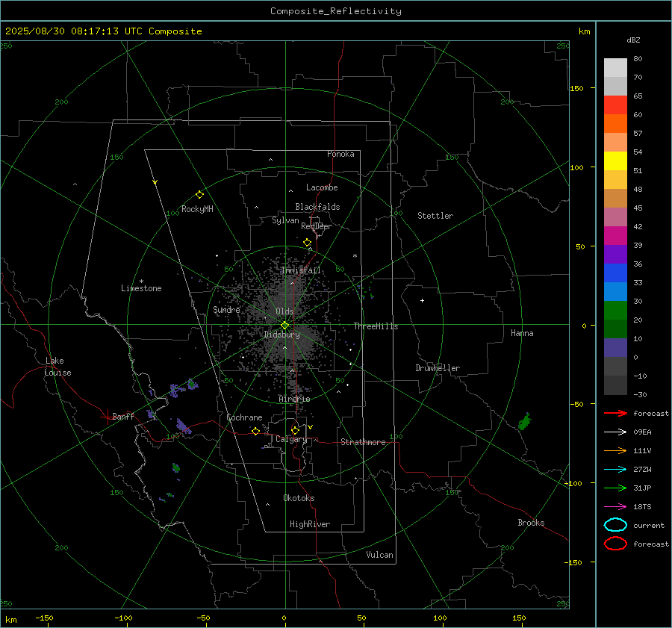
Task: Click the Ponoka city label
Action: click(x=340, y=154)
